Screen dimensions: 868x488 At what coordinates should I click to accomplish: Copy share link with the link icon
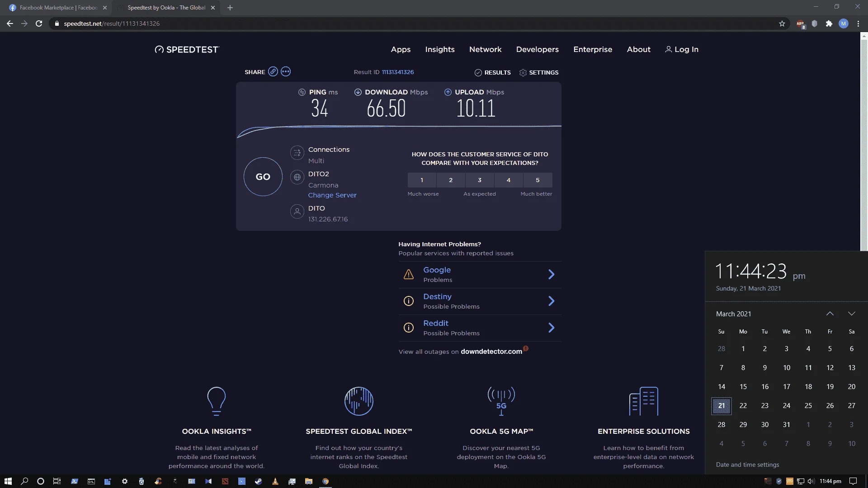(273, 71)
